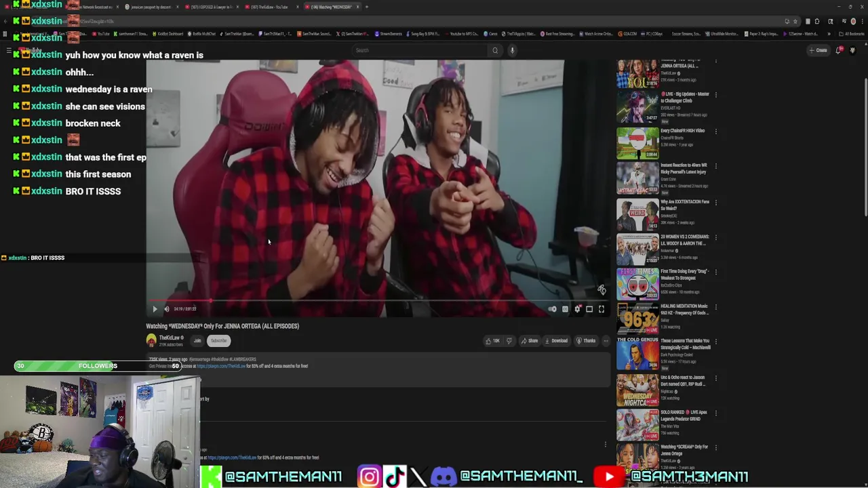Select the Watching WEDNESDAY browser tab

click(331, 7)
